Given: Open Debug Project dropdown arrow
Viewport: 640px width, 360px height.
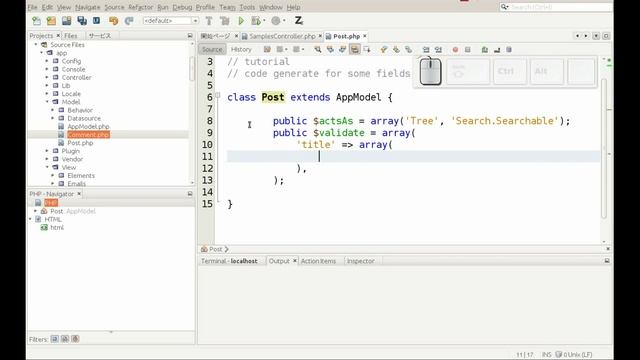Looking at the screenshot, I should point(264,20).
